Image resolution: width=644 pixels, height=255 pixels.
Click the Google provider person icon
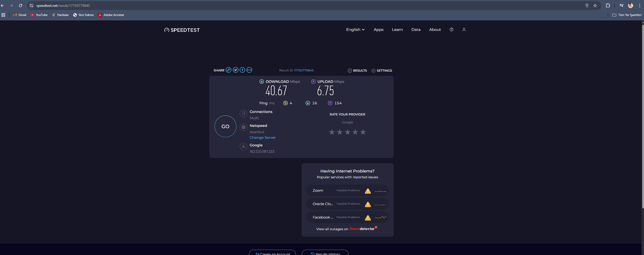(x=244, y=147)
